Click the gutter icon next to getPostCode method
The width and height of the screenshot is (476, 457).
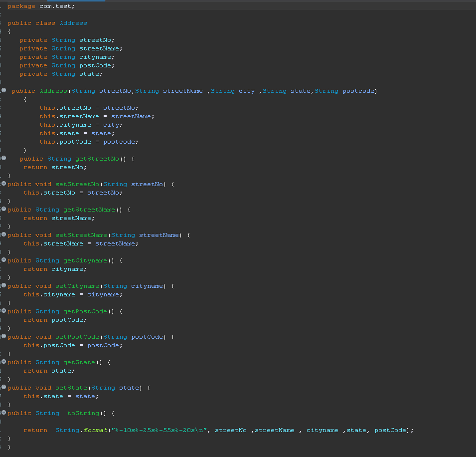(4, 311)
